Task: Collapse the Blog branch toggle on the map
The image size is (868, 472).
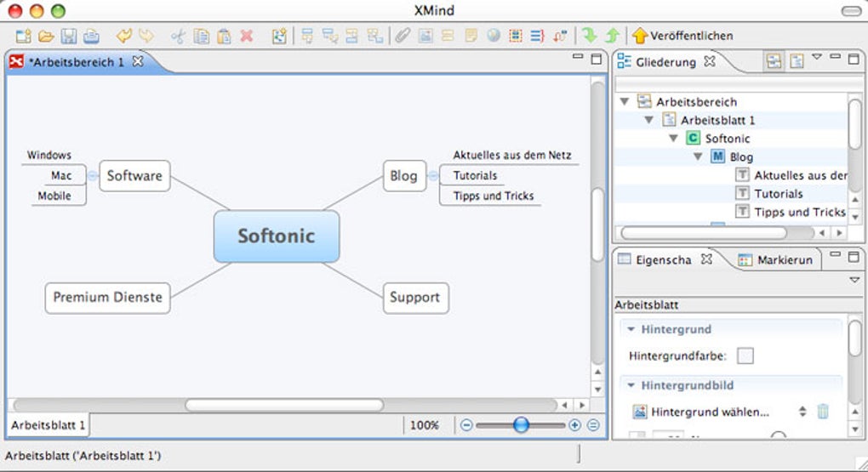Action: tap(433, 176)
